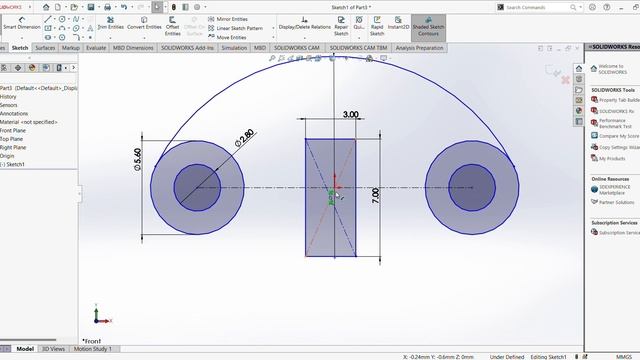Image resolution: width=640 pixels, height=360 pixels.
Task: Switch to the Surfaces tab
Action: coord(45,48)
